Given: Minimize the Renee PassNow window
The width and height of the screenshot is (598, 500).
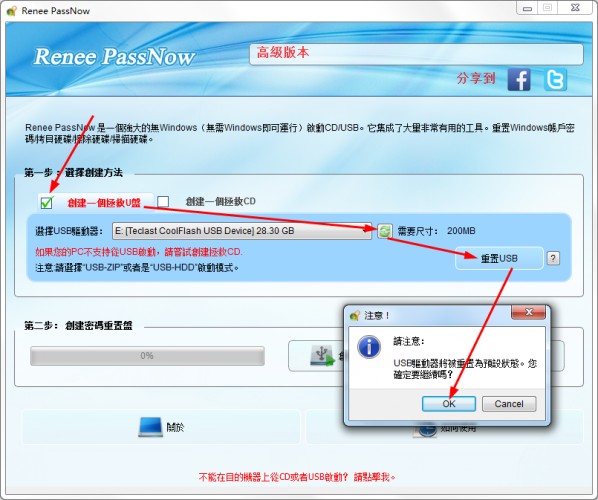Looking at the screenshot, I should 527,8.
